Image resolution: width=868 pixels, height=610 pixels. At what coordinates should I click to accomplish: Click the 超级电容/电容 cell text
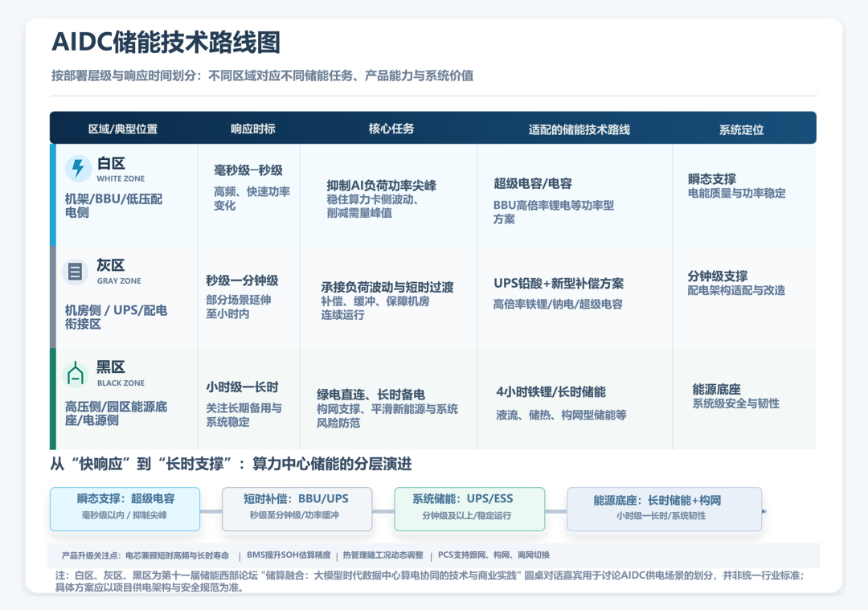pyautogui.click(x=533, y=183)
